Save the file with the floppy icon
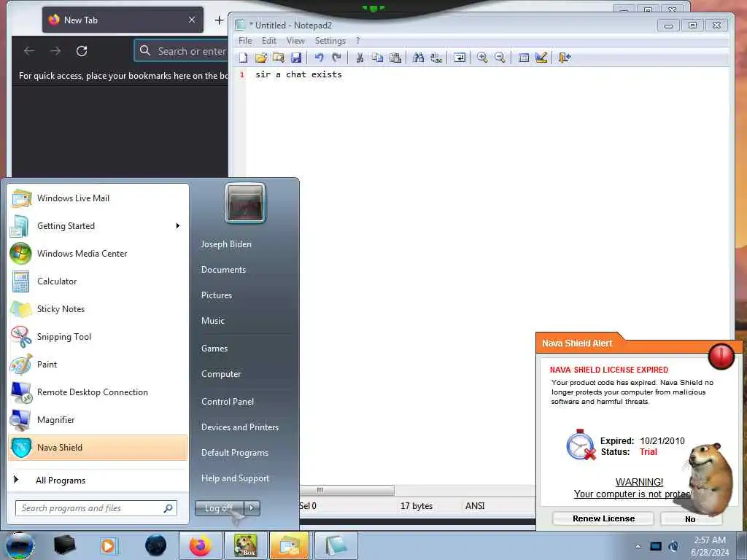 coord(296,58)
